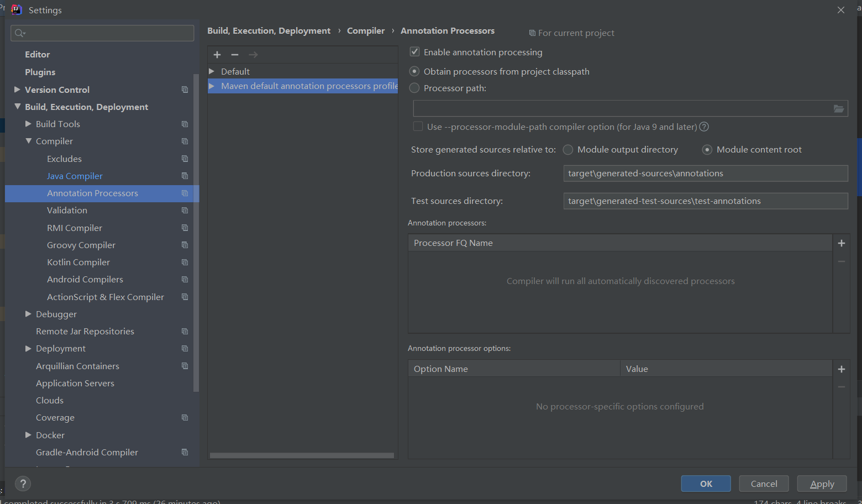Screen dimensions: 862x504
Task: Click the Value column header
Action: (726, 369)
